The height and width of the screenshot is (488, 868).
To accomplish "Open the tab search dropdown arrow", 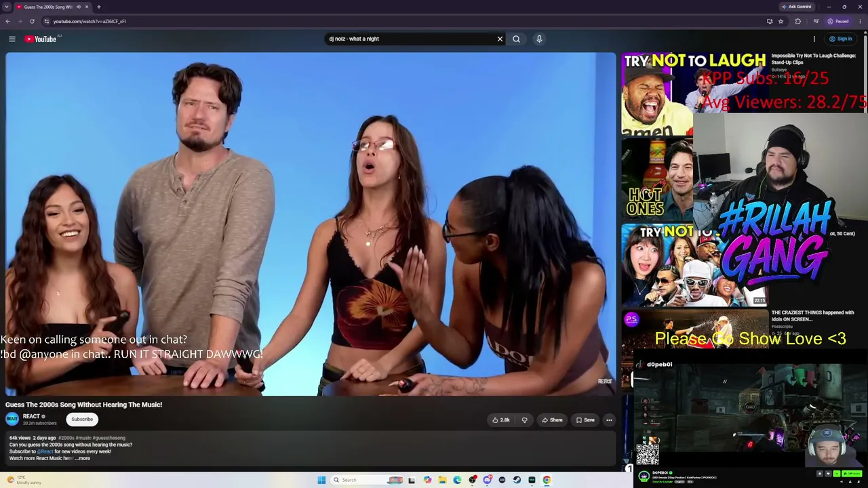I will coord(7,7).
